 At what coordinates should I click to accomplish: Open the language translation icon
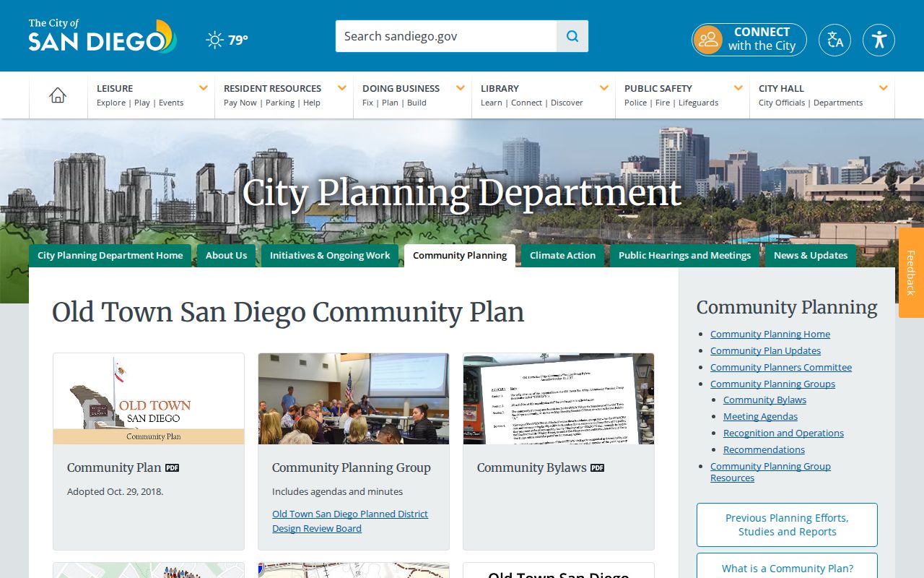coord(834,40)
